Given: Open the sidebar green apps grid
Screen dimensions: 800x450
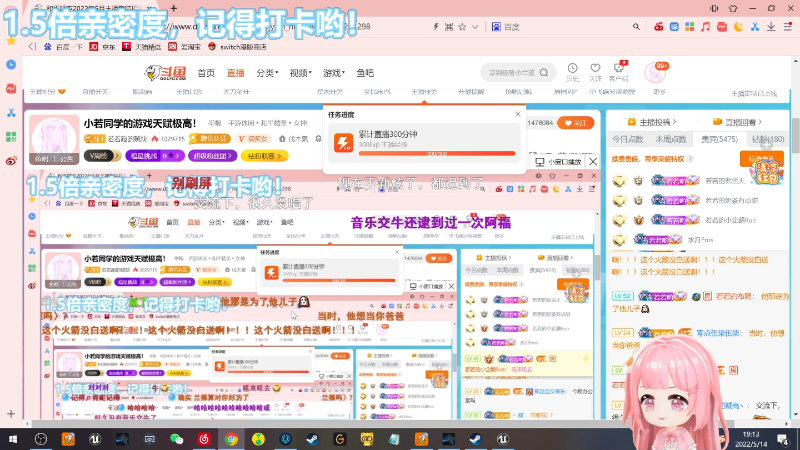Looking at the screenshot, I should [11, 137].
